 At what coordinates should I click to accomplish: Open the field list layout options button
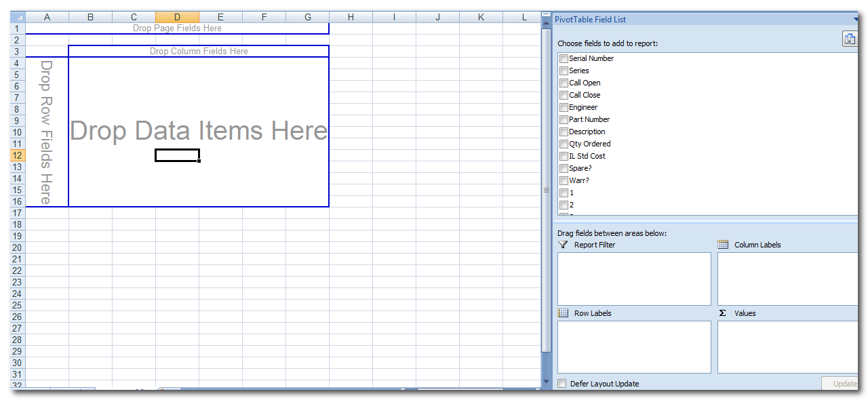[849, 39]
